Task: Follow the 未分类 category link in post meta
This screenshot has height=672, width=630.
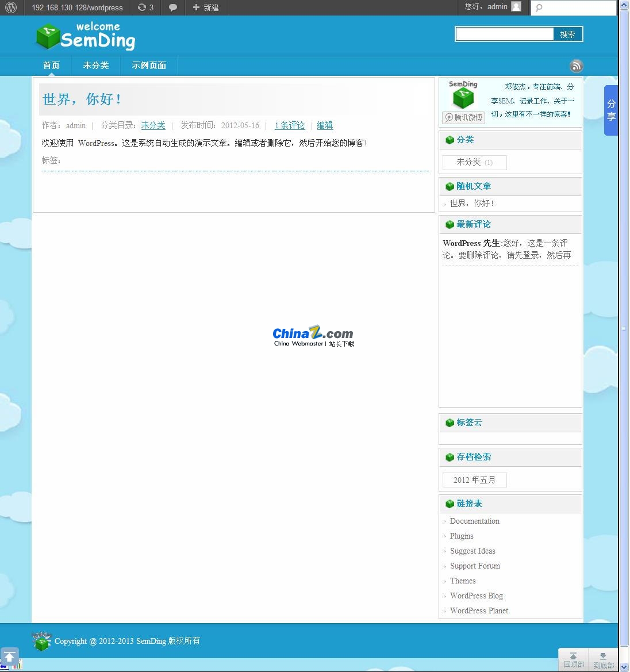Action: coord(153,125)
